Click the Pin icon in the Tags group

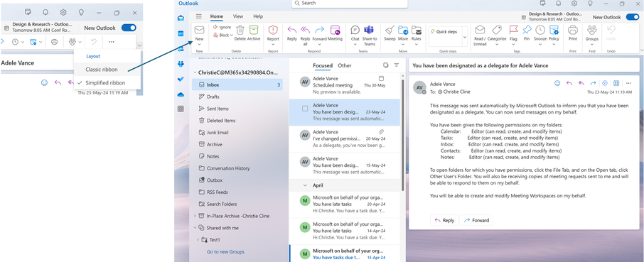pyautogui.click(x=527, y=30)
